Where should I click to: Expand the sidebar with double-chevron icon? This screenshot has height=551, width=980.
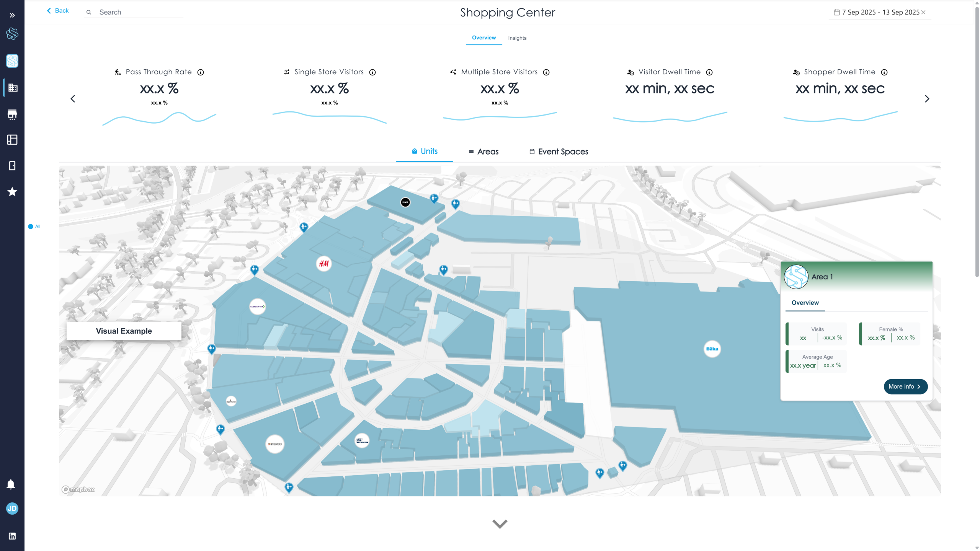point(12,15)
